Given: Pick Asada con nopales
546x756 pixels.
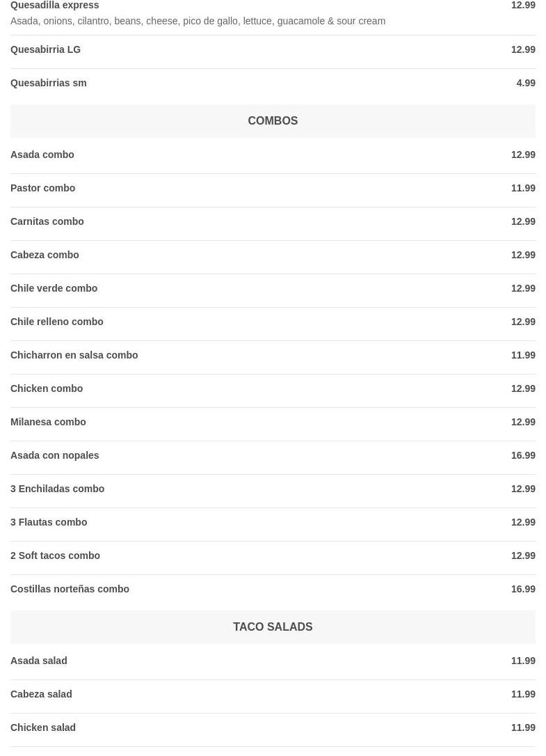Looking at the screenshot, I should (55, 455).
